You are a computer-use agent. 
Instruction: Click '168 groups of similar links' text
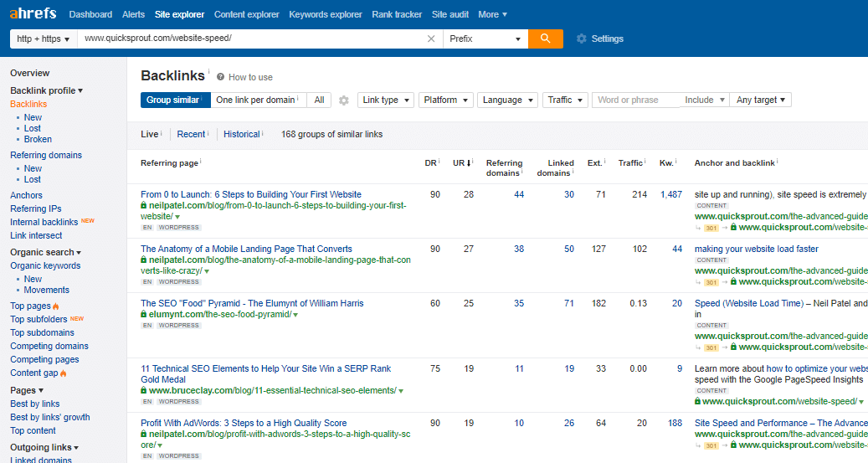coord(331,134)
